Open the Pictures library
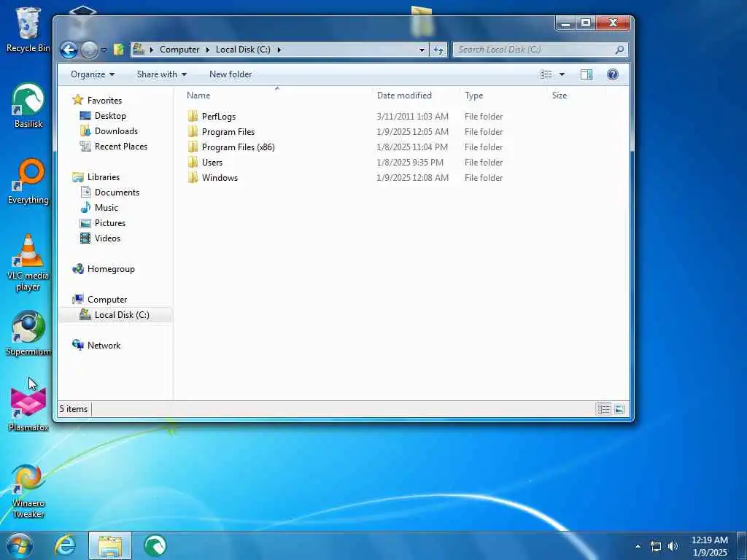 (x=109, y=223)
